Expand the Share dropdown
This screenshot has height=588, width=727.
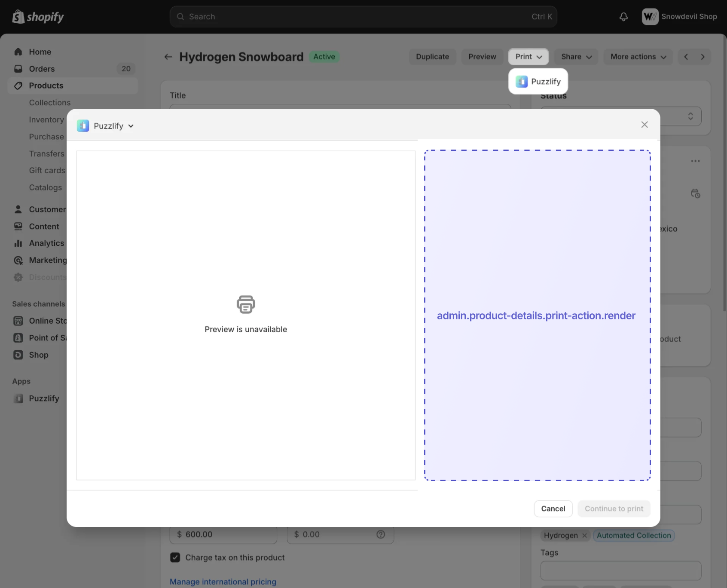576,57
